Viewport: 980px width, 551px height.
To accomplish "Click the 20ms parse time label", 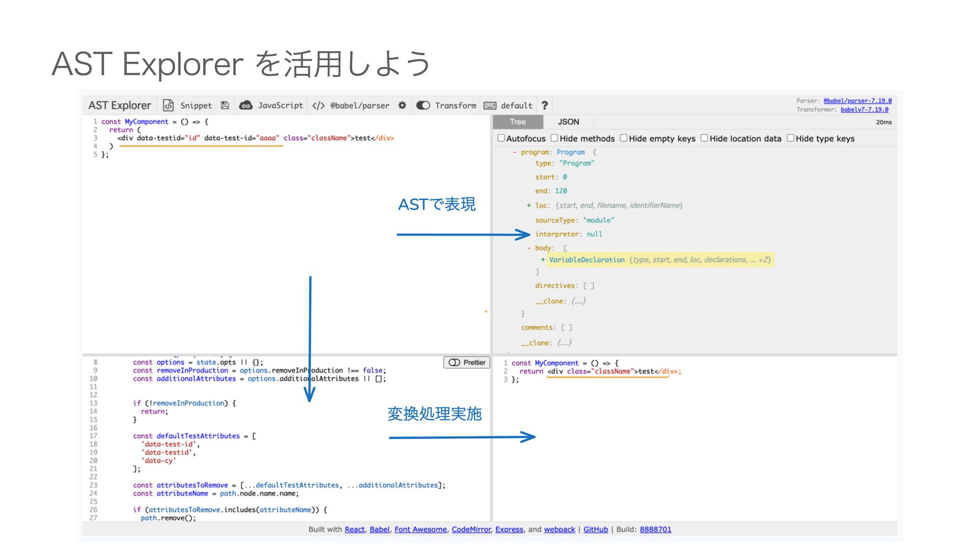I will (884, 122).
